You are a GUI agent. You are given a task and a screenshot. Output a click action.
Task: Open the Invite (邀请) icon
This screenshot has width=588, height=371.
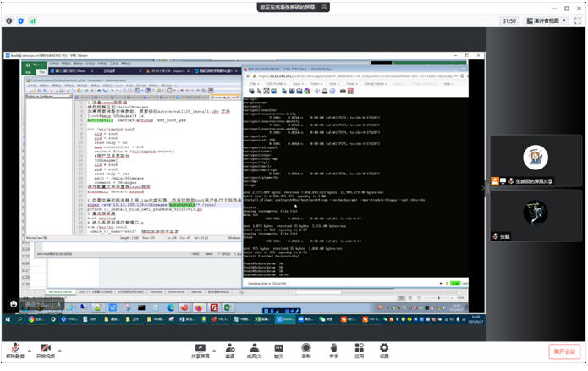tap(229, 349)
